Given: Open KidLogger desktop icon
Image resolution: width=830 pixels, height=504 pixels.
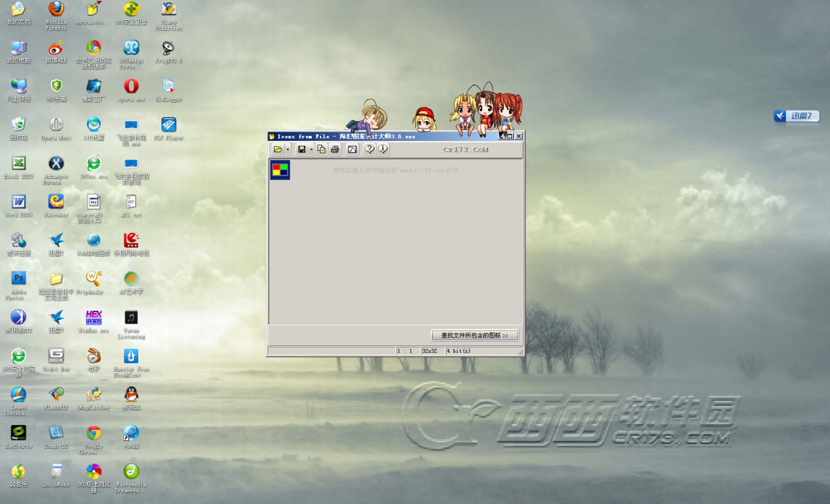Looking at the screenshot, I should coord(169,90).
